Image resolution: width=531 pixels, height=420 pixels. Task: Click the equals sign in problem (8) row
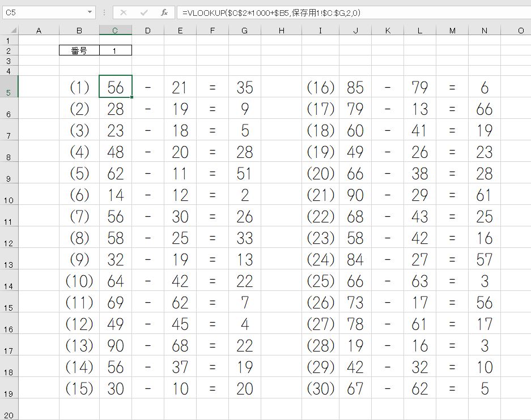pyautogui.click(x=213, y=238)
